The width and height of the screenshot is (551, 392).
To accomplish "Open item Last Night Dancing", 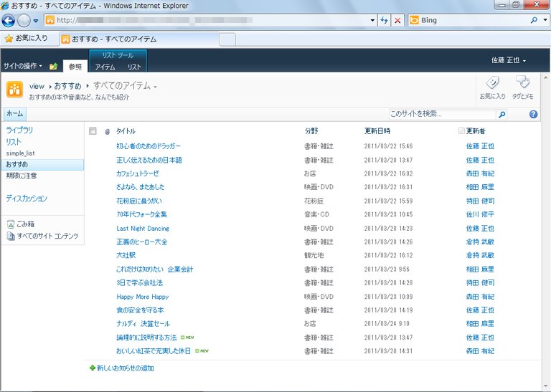I will tap(143, 229).
